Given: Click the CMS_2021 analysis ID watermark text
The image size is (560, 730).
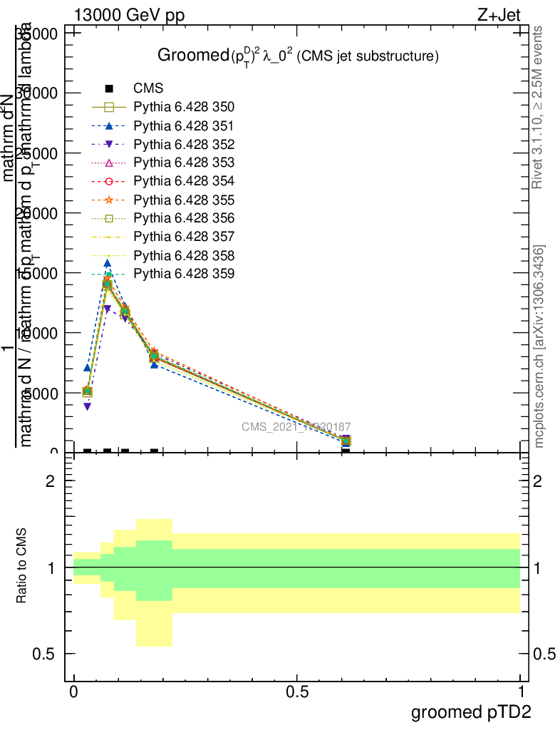Looking at the screenshot, I should 296,426.
